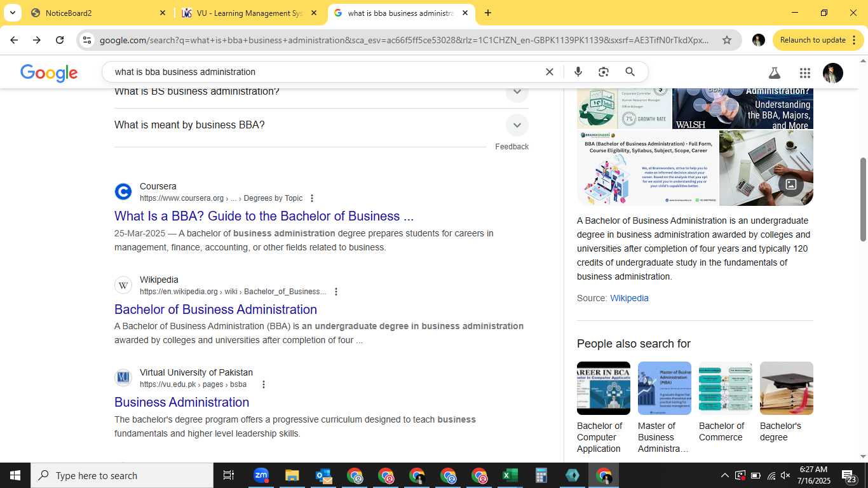
Task: Click the page vertical scrollbar thumb
Action: pyautogui.click(x=863, y=200)
